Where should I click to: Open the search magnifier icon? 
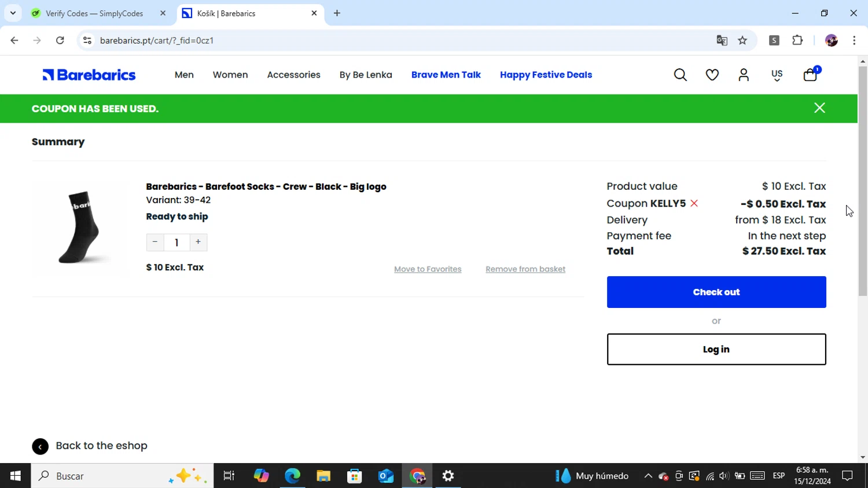click(x=681, y=75)
